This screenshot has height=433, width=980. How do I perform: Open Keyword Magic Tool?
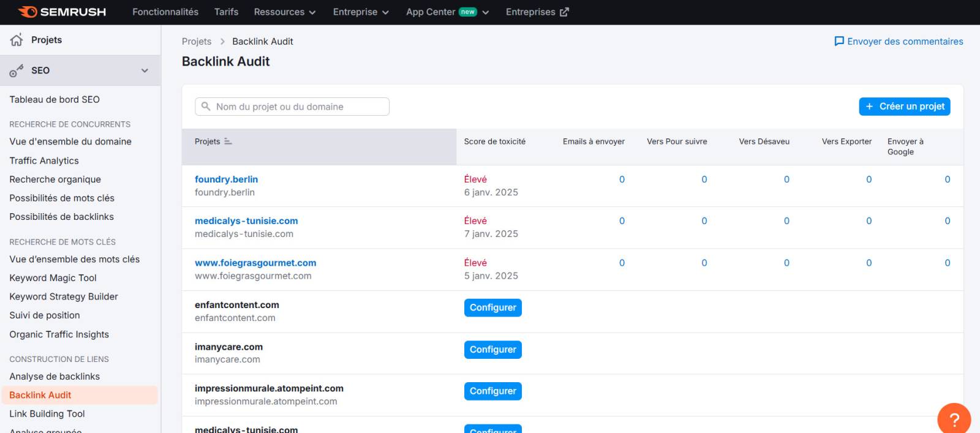point(53,278)
